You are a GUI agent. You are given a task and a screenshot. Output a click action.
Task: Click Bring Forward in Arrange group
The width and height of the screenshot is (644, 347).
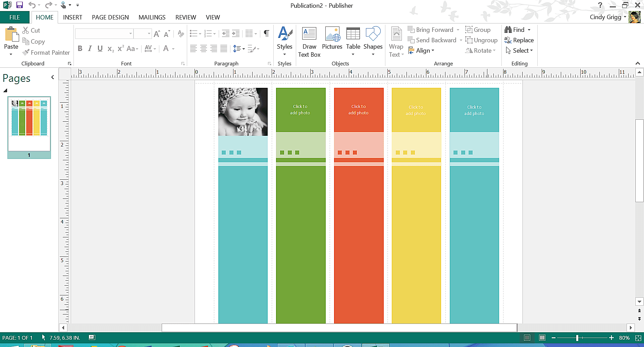click(431, 30)
